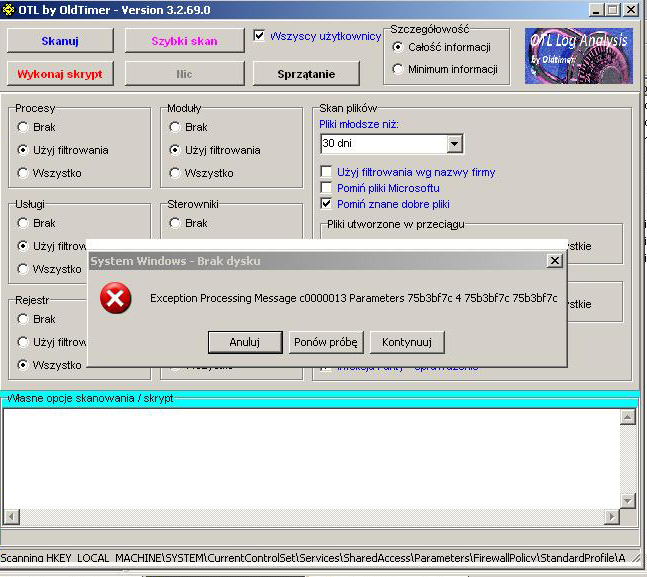Click the Sprzątanie cleanup button
The image size is (647, 577).
(306, 73)
